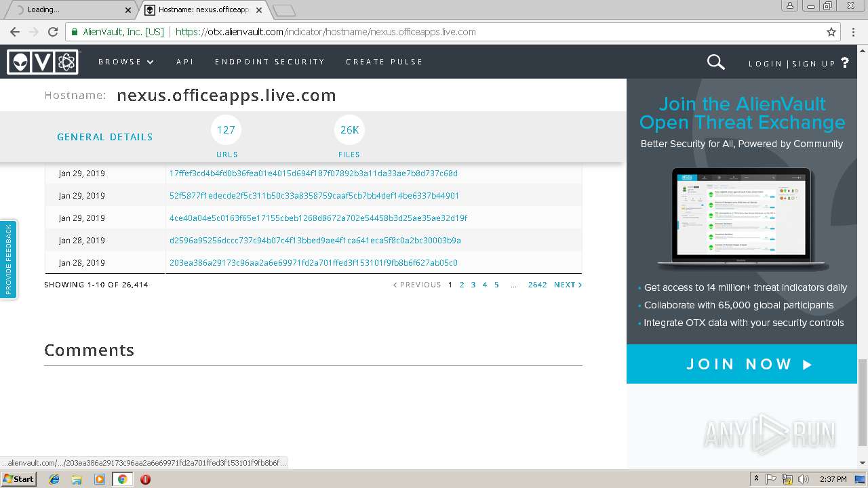Bookmark this page with star icon

tap(831, 32)
